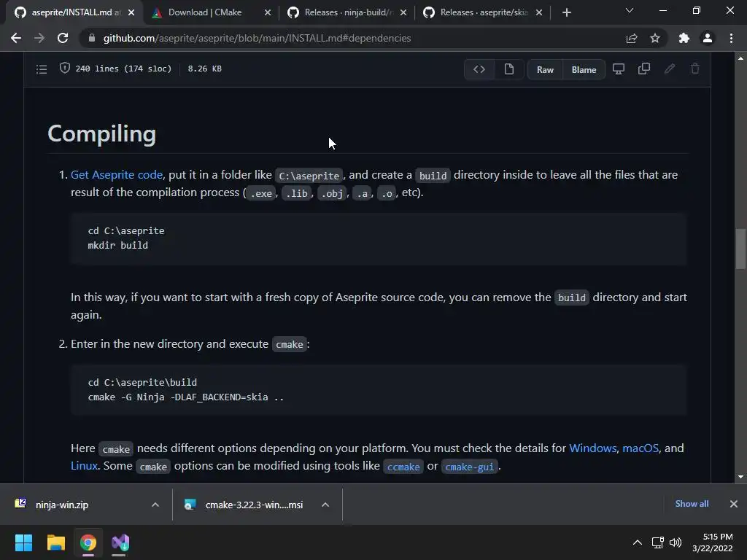This screenshot has height=560, width=747.
Task: Open the cmake-gui link
Action: click(x=469, y=467)
